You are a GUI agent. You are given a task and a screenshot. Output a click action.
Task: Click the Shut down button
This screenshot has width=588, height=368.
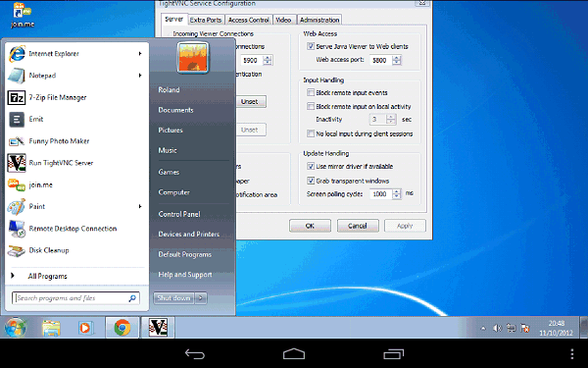(x=174, y=298)
